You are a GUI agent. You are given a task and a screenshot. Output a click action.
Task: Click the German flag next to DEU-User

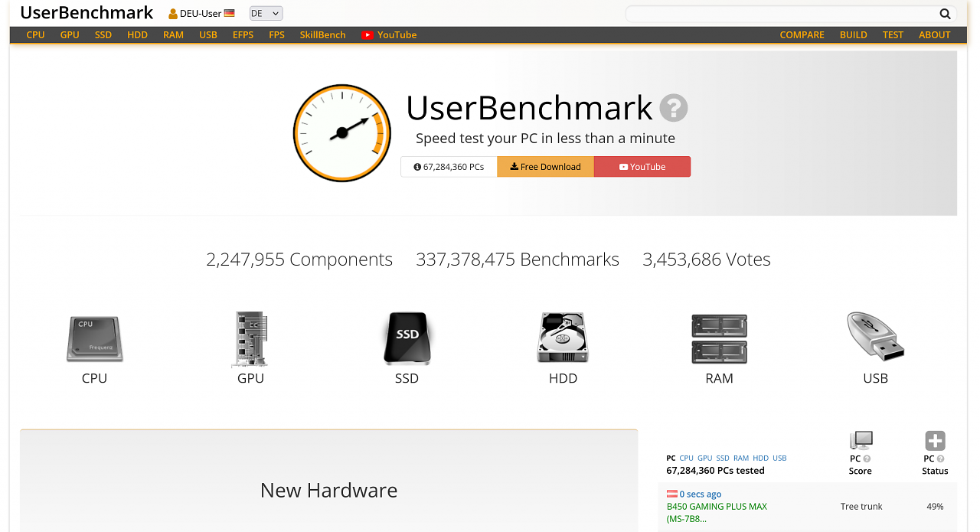coord(229,13)
